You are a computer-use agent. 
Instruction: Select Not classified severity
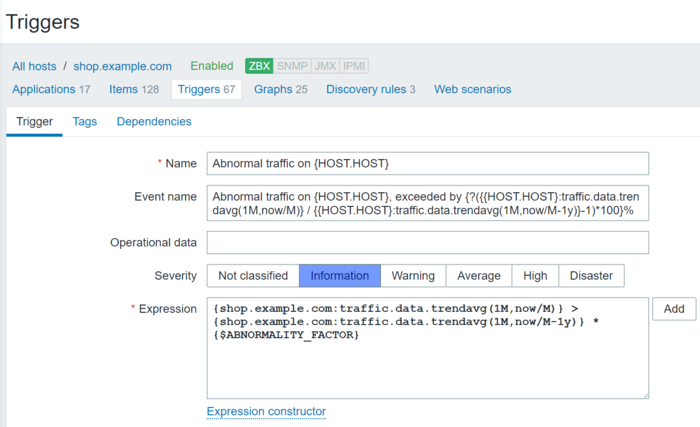(253, 275)
